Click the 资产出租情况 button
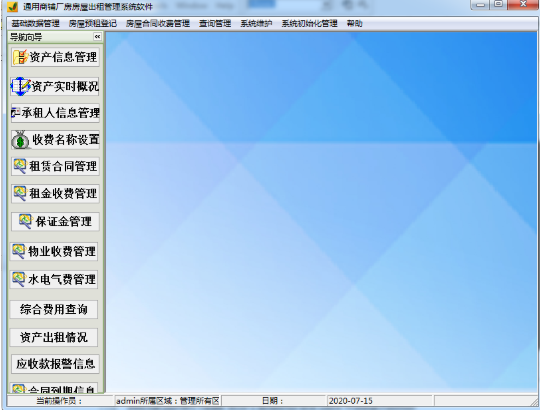540x410 pixels. [x=54, y=337]
